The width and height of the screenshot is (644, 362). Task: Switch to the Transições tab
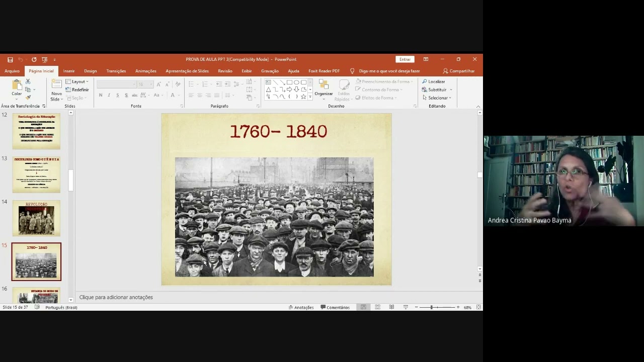[x=116, y=71]
